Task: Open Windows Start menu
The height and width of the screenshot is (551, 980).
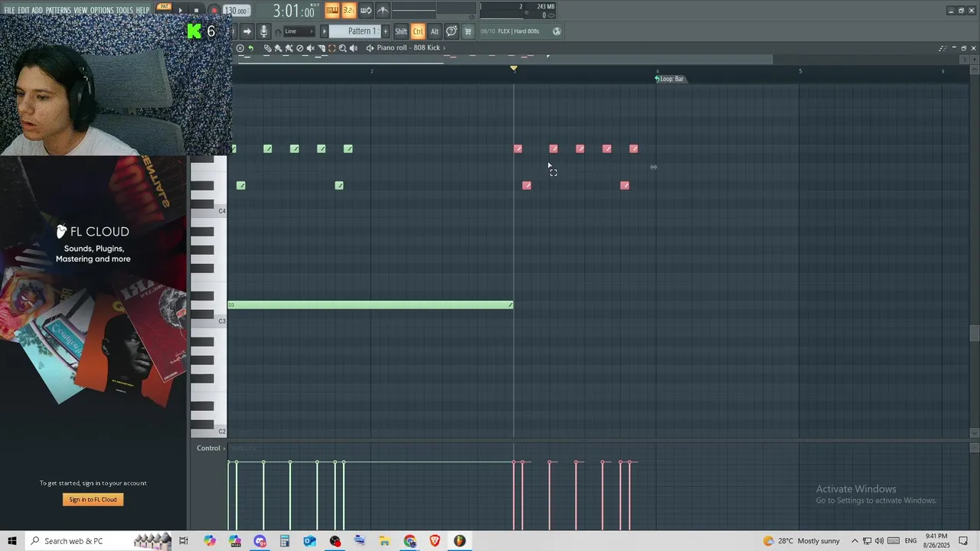Action: 12,541
